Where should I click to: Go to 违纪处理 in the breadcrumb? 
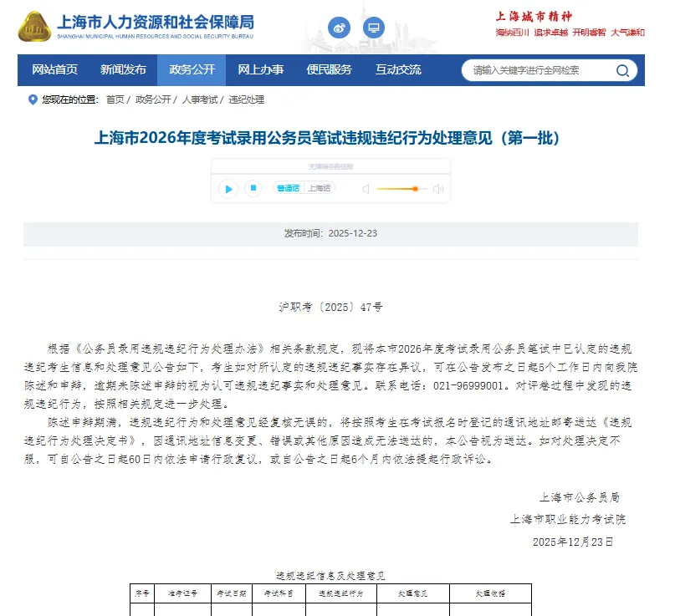[x=246, y=99]
